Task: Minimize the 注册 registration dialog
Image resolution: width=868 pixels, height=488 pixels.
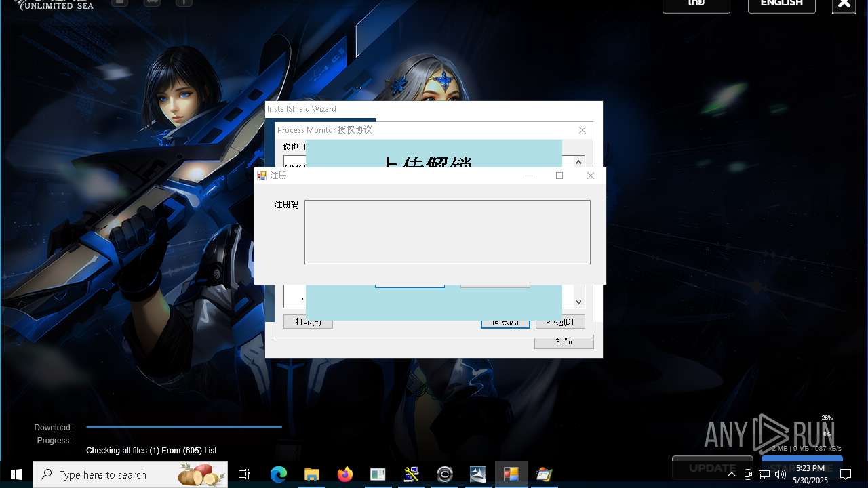Action: [529, 176]
